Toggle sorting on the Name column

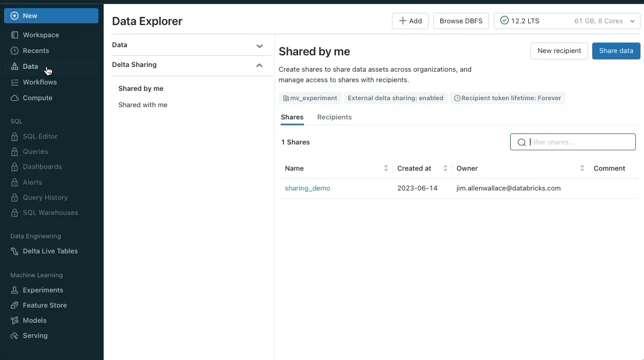click(385, 168)
